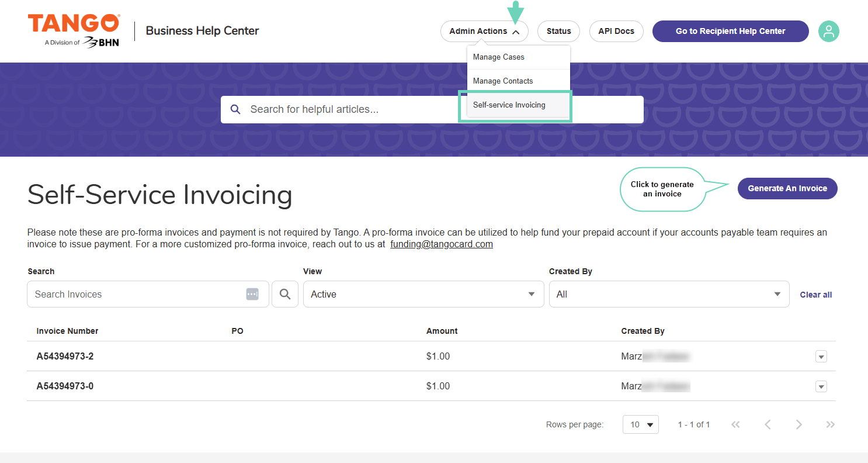This screenshot has height=463, width=868.
Task: Expand actions for invoice A54394973-0
Action: pos(821,386)
